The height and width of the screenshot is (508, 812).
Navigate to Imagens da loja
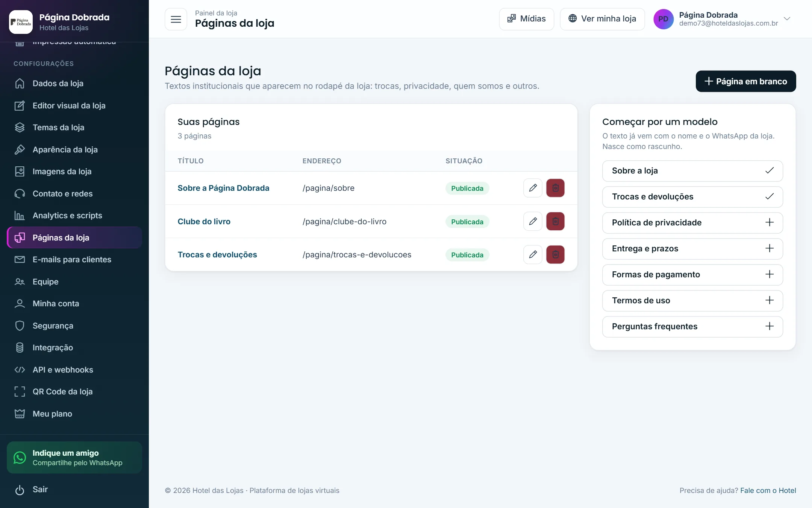pos(74,171)
